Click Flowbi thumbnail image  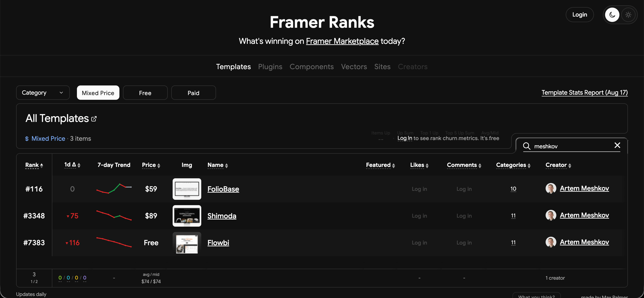point(187,243)
